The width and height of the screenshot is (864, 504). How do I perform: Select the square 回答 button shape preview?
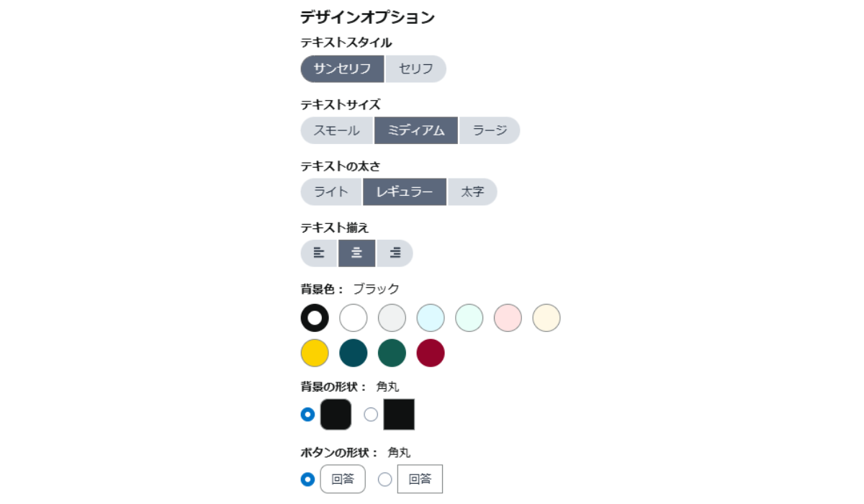pyautogui.click(x=420, y=479)
